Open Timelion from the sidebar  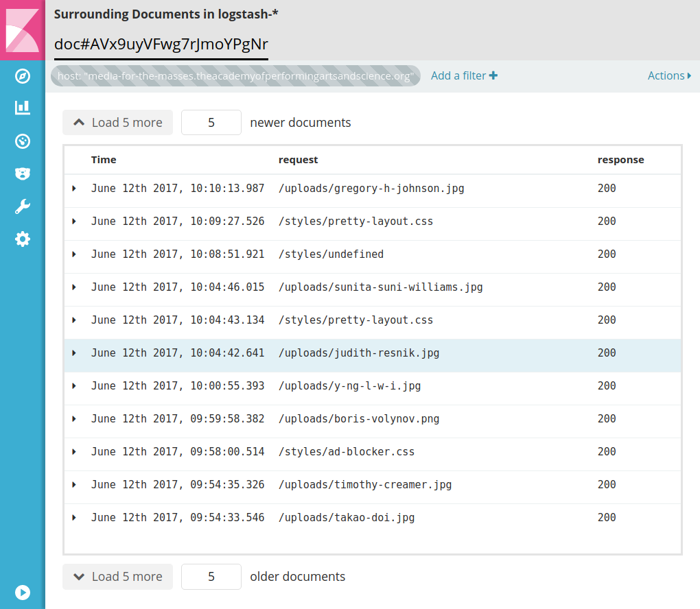22,174
